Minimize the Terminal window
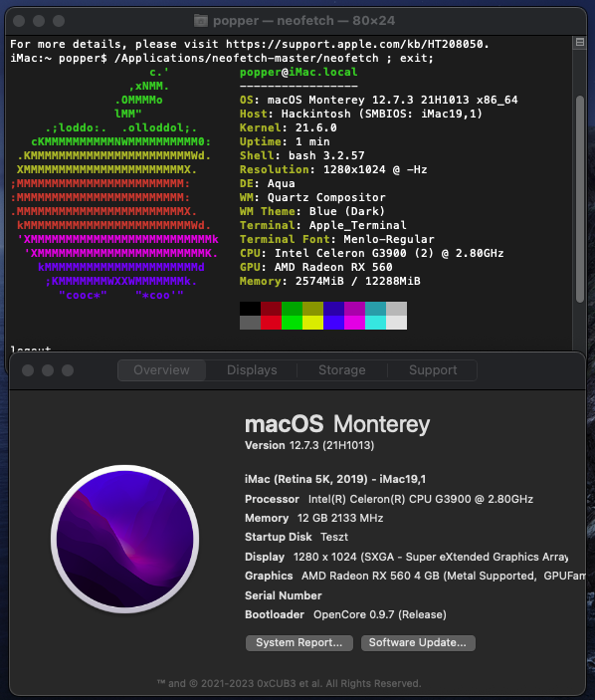The image size is (595, 700). pos(39,21)
